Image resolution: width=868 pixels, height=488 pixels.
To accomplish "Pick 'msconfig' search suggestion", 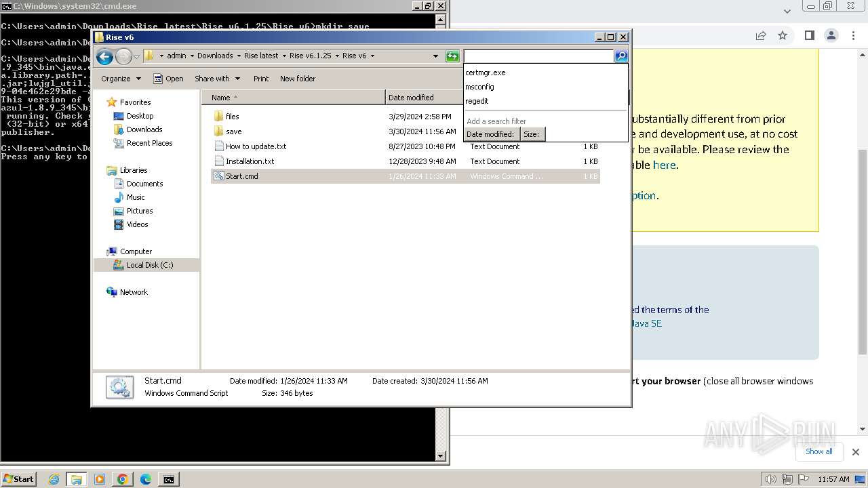I will (x=479, y=87).
